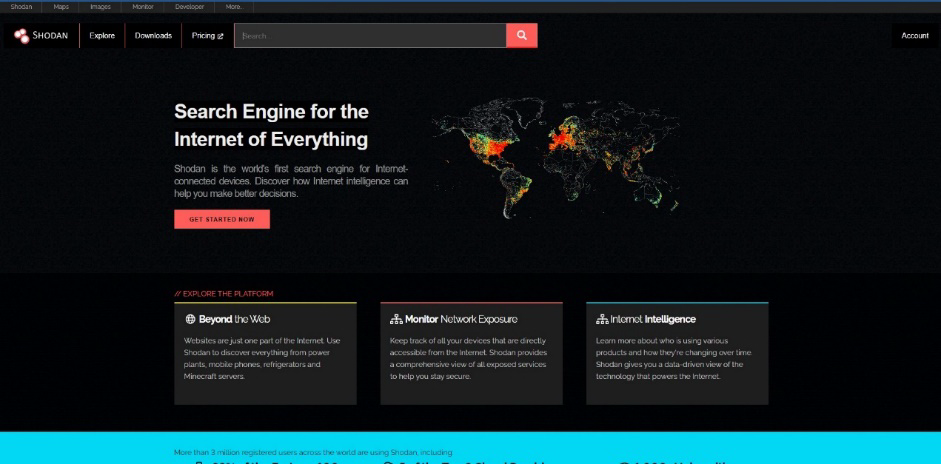Image resolution: width=941 pixels, height=464 pixels.
Task: Expand the More... menu in the top bar
Action: (234, 7)
